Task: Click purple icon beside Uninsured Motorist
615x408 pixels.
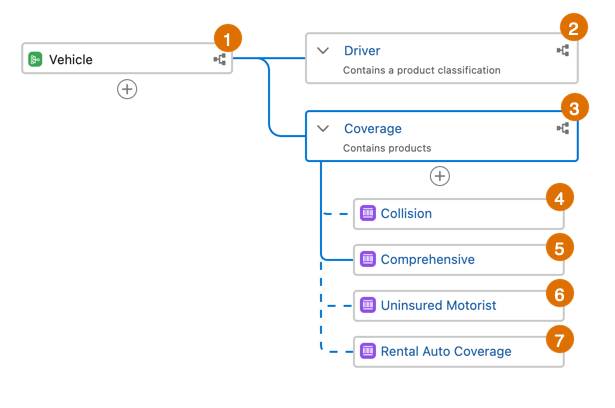Action: [368, 305]
